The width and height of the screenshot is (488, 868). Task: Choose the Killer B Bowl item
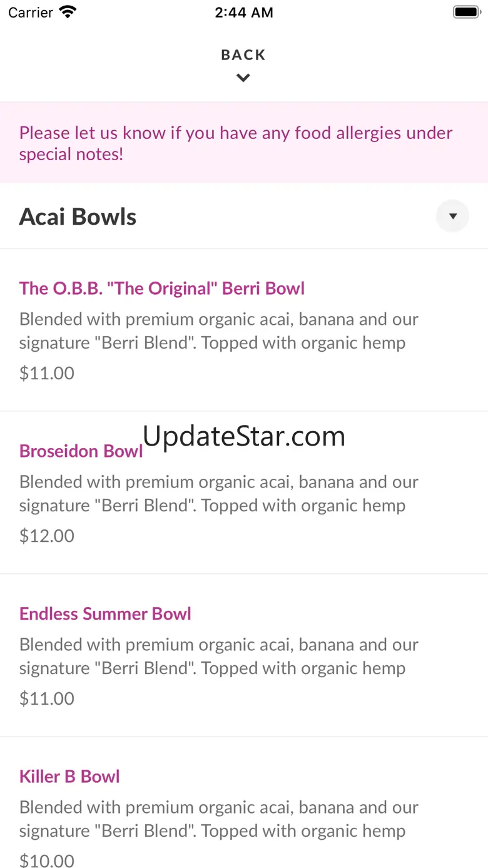click(69, 777)
